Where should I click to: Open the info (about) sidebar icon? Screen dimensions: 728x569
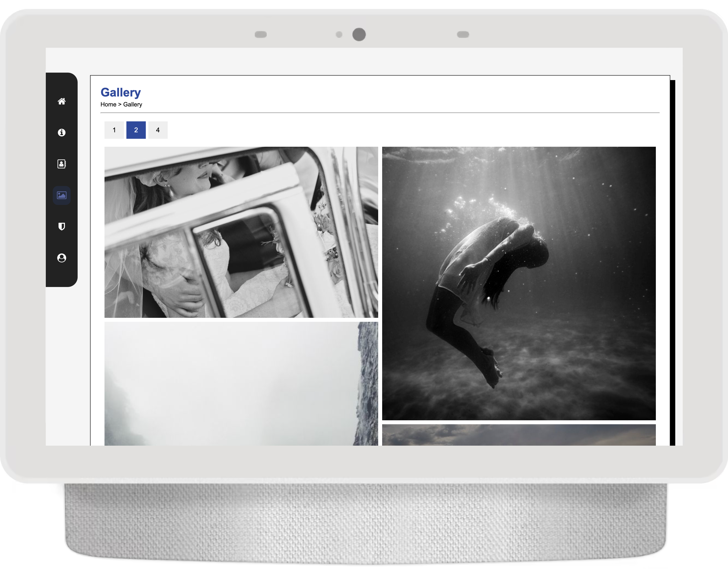(62, 133)
